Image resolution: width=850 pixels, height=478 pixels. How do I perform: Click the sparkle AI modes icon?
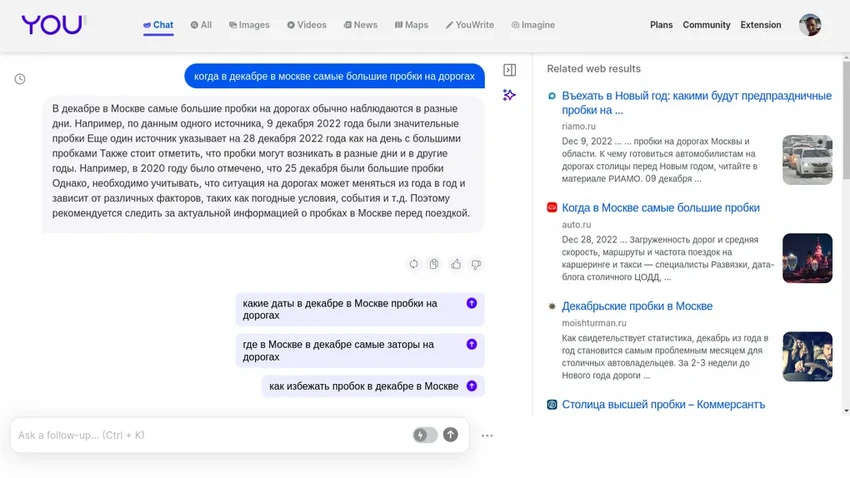point(509,95)
